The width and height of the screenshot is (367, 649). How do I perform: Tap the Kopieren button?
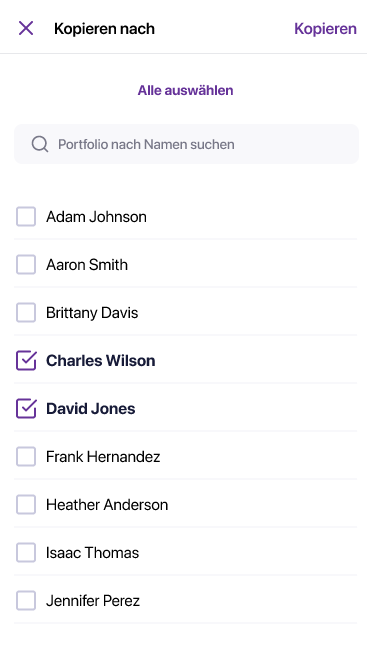pyautogui.click(x=325, y=29)
